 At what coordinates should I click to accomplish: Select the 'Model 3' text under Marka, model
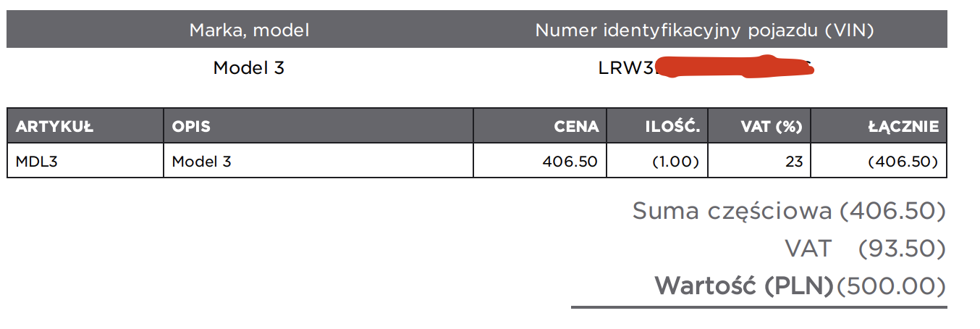[x=249, y=68]
